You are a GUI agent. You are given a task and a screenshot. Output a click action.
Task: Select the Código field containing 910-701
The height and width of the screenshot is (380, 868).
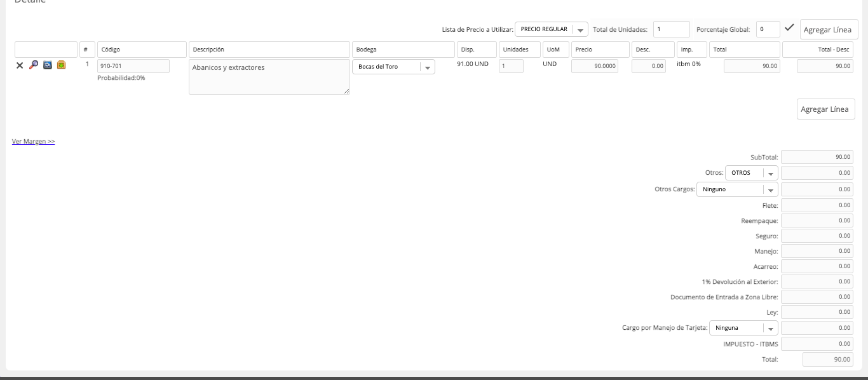[133, 66]
